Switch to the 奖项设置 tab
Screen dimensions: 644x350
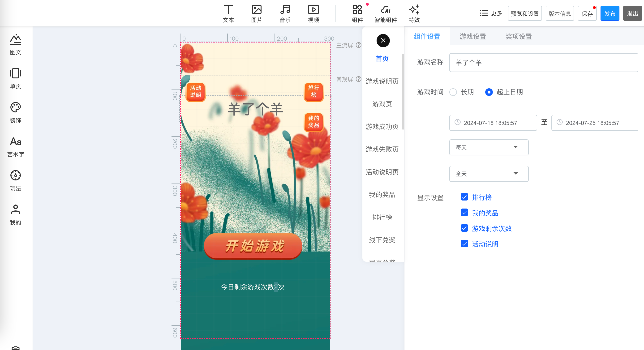[519, 37]
